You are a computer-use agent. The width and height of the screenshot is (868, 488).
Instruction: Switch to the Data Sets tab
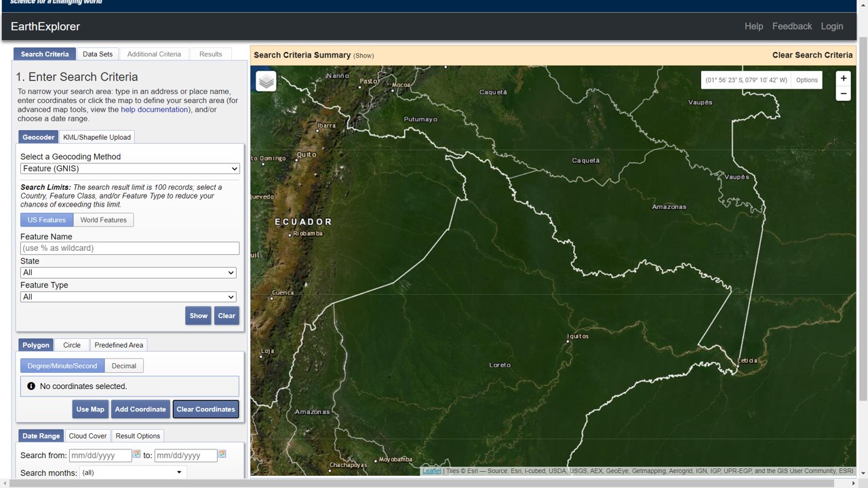[98, 54]
